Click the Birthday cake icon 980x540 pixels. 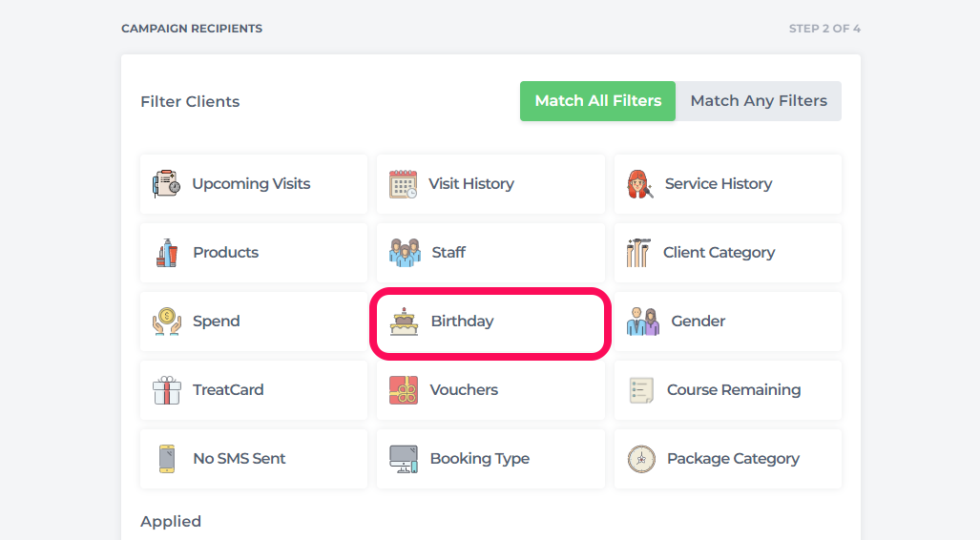tap(405, 322)
